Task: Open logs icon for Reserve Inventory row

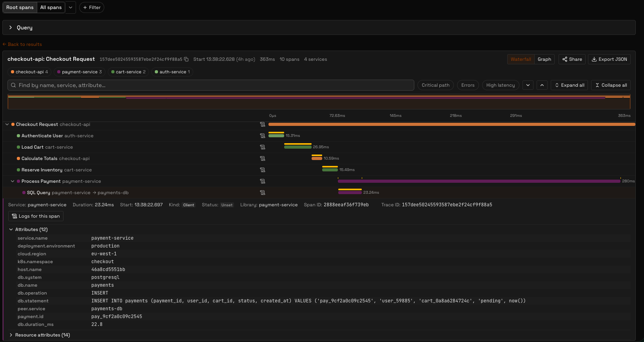Action: [x=263, y=170]
